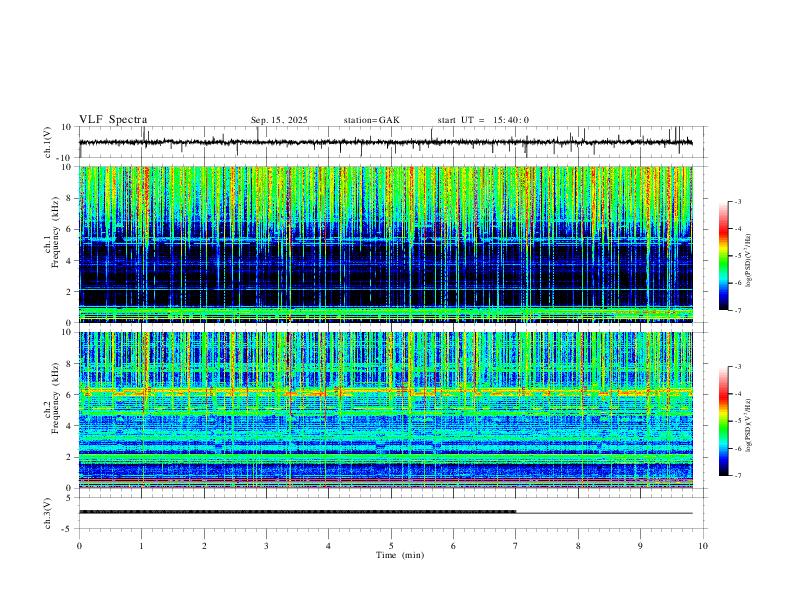Click the "-5" tick on ch.1 color bar
The height and width of the screenshot is (612, 792).
(738, 256)
